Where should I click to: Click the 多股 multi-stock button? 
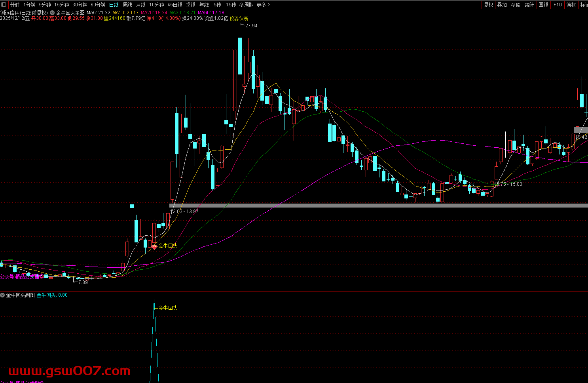click(x=516, y=5)
